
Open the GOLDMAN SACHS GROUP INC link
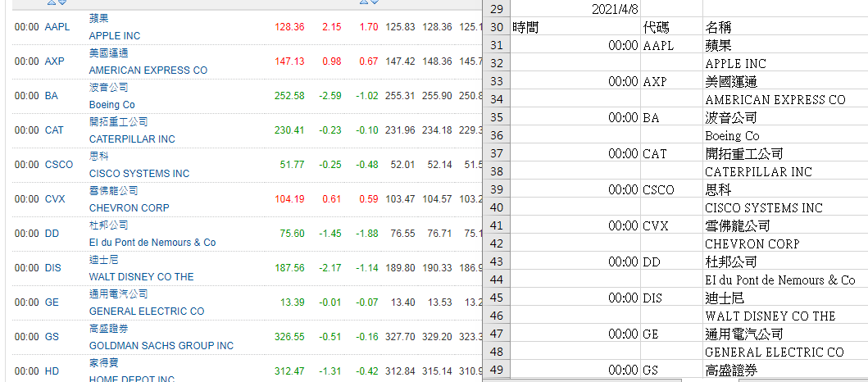click(x=161, y=345)
